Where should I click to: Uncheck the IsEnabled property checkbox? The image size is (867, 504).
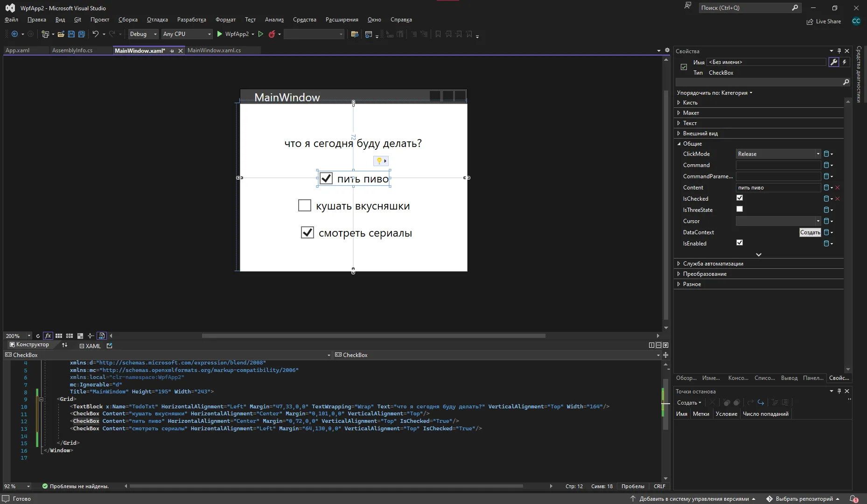pyautogui.click(x=740, y=243)
